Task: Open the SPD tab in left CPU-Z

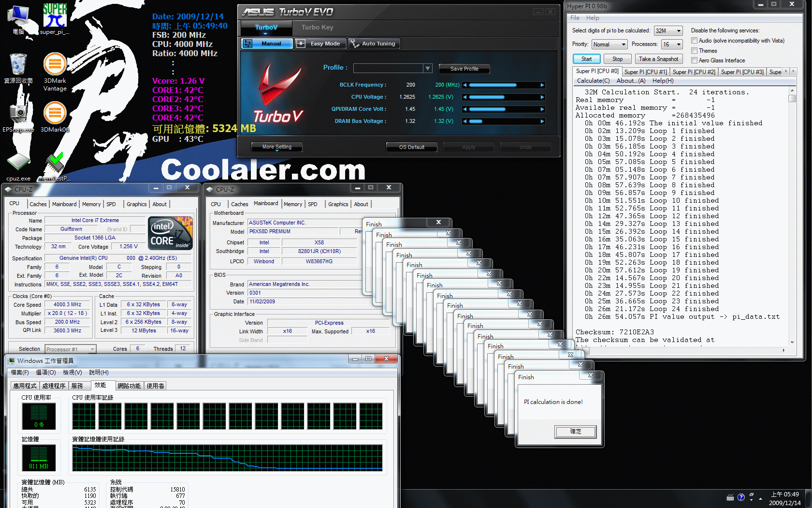Action: tap(111, 204)
